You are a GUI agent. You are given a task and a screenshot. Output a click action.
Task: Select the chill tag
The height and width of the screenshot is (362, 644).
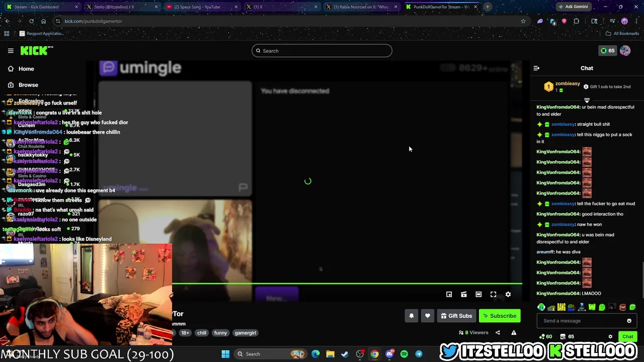click(x=202, y=333)
